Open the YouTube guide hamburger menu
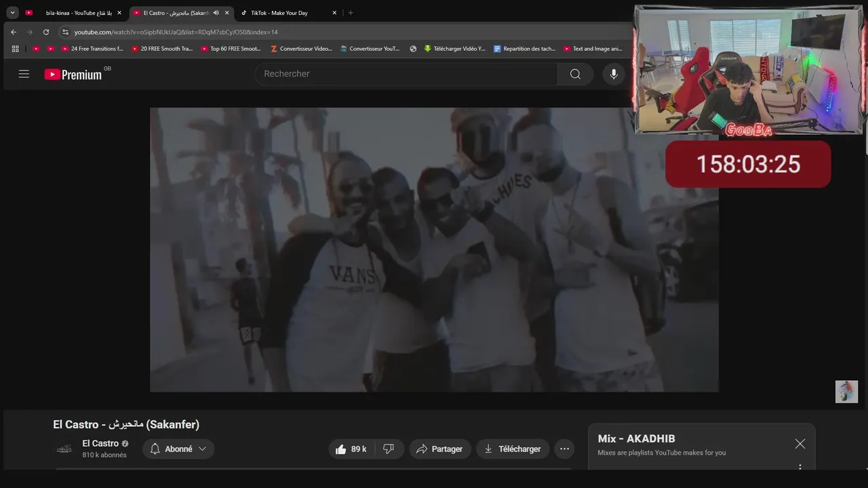This screenshot has width=868, height=488. click(24, 74)
